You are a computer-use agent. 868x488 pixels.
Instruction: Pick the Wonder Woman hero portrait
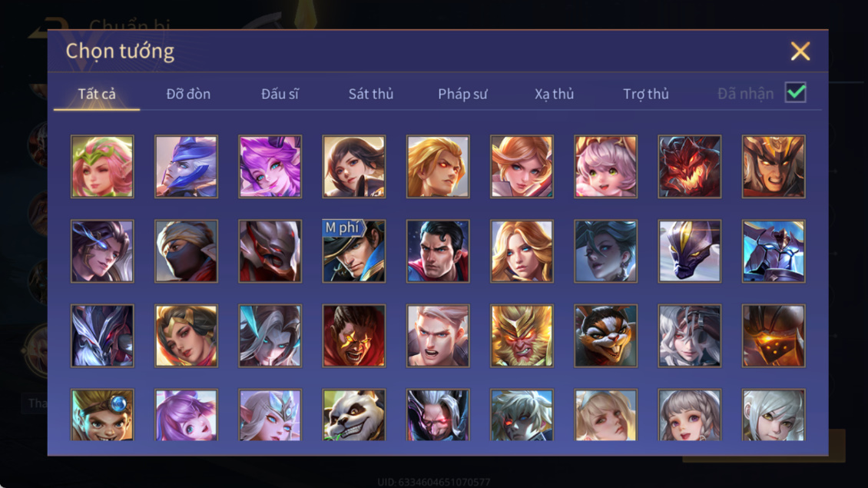(186, 335)
